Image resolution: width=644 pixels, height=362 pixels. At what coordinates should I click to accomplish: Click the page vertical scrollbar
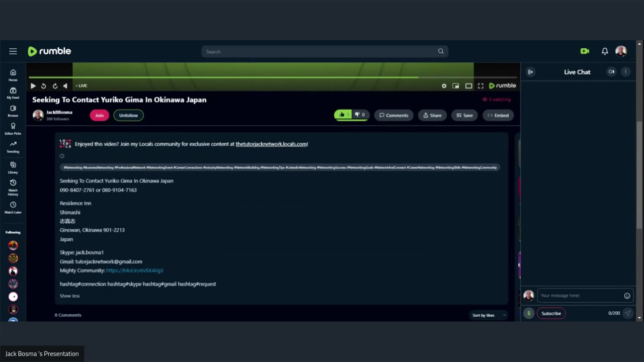tap(639, 175)
